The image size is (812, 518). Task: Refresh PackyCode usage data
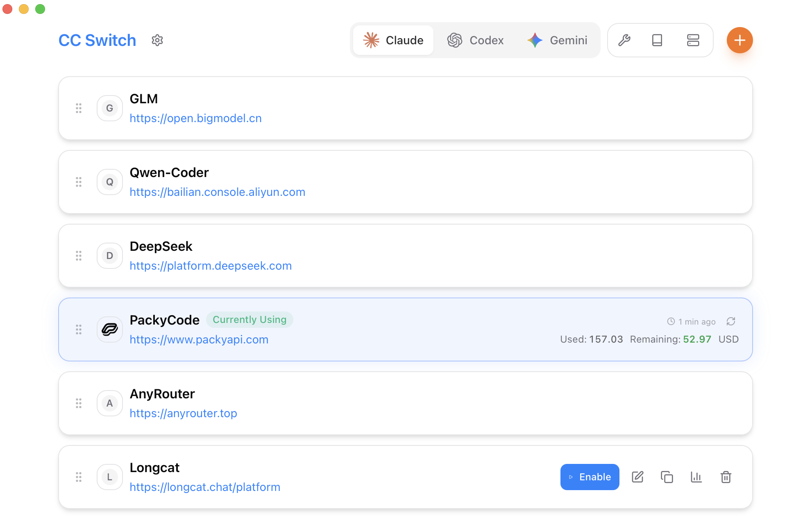pos(731,321)
